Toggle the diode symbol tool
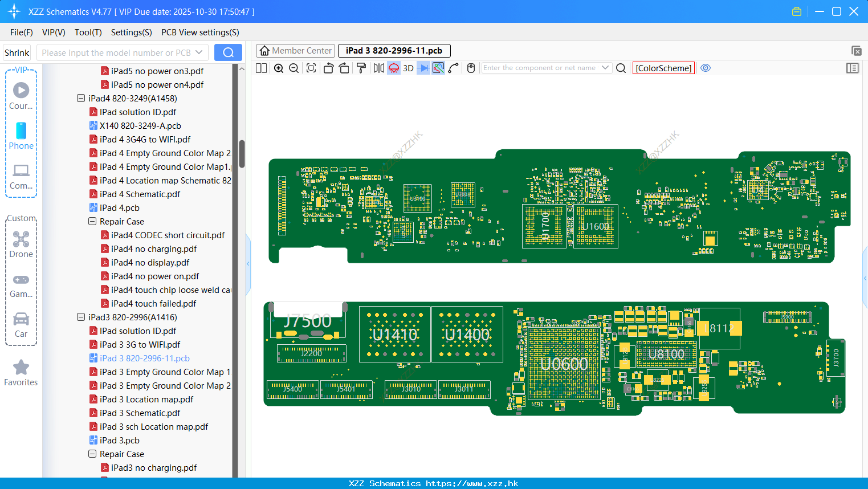 [x=423, y=68]
